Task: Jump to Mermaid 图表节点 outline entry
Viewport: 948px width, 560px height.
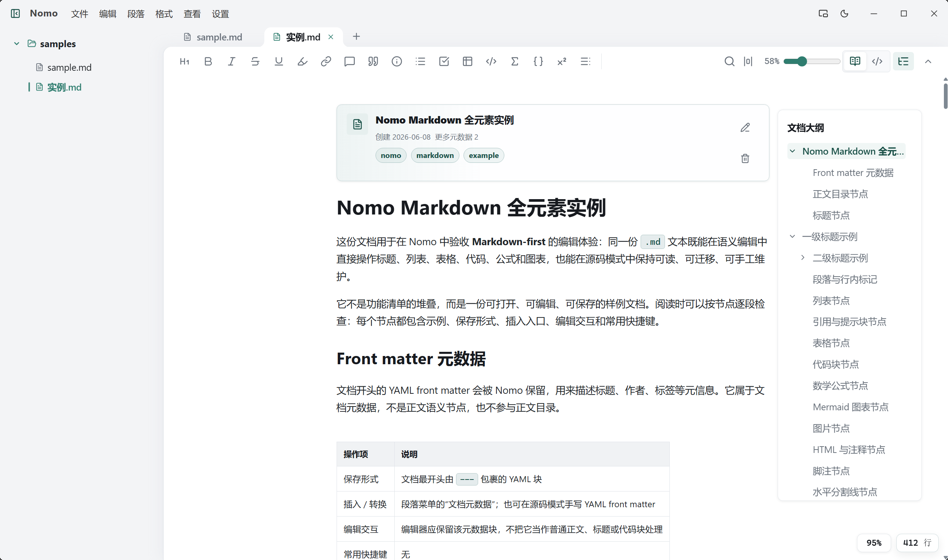Action: click(x=851, y=407)
